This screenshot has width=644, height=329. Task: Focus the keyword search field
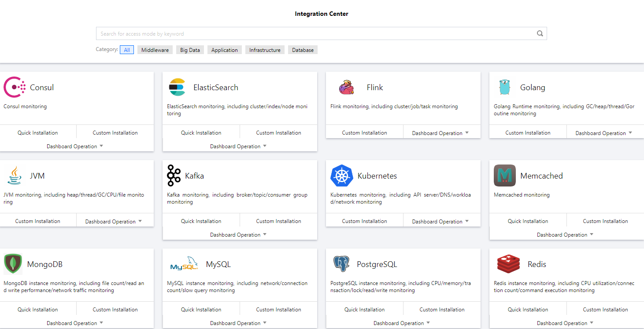click(x=322, y=33)
